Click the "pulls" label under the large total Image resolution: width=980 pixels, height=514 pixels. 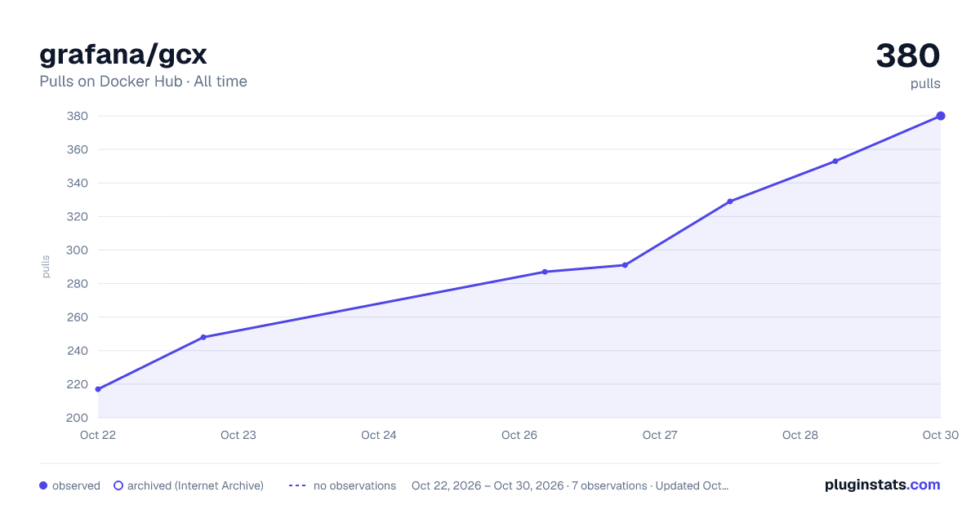tap(925, 83)
